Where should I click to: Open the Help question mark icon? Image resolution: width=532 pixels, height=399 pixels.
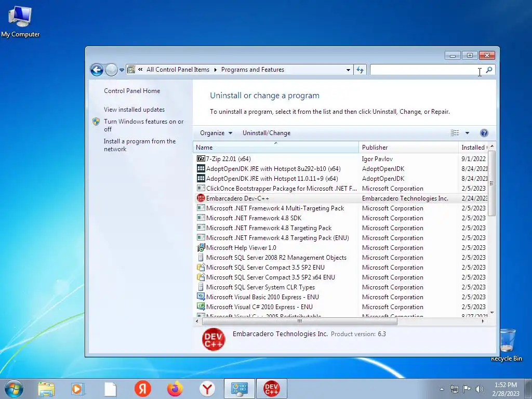pos(484,133)
